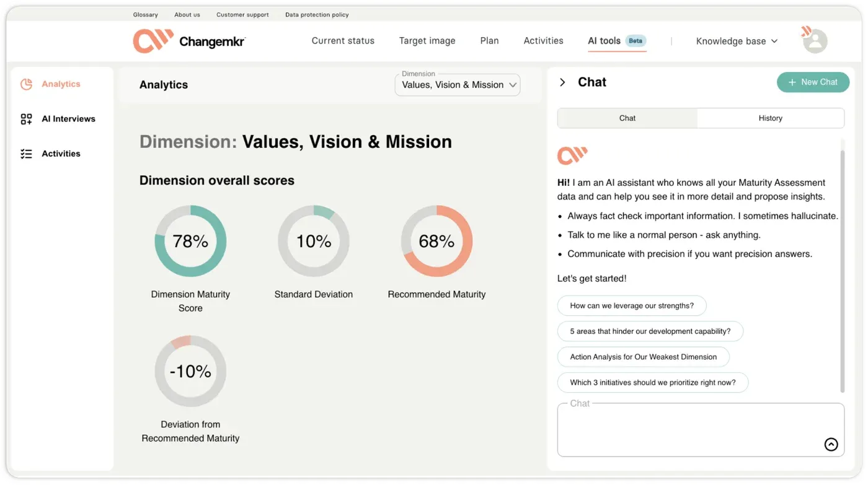The image size is (868, 485).
Task: Click into the Chat message input field
Action: (701, 430)
